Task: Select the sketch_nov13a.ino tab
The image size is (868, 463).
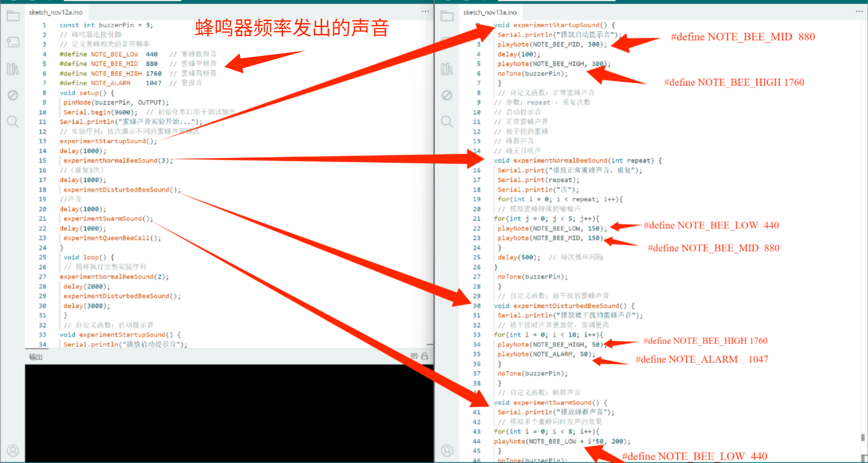Action: [490, 13]
